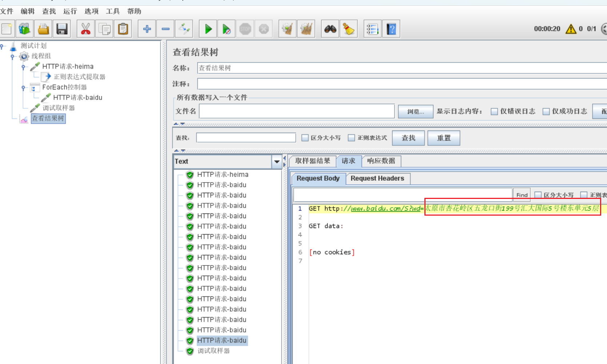
Task: Open the 编辑 menu
Action: pyautogui.click(x=28, y=11)
